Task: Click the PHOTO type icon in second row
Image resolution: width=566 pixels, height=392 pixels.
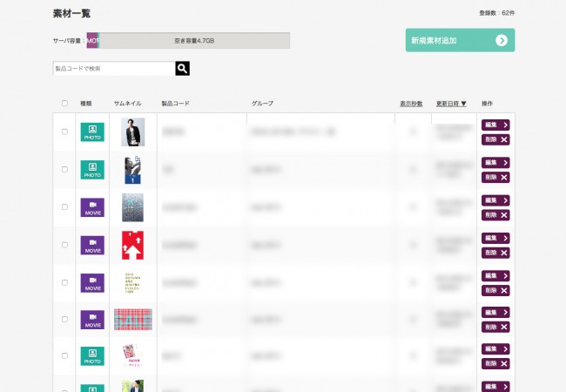Action: click(x=92, y=169)
